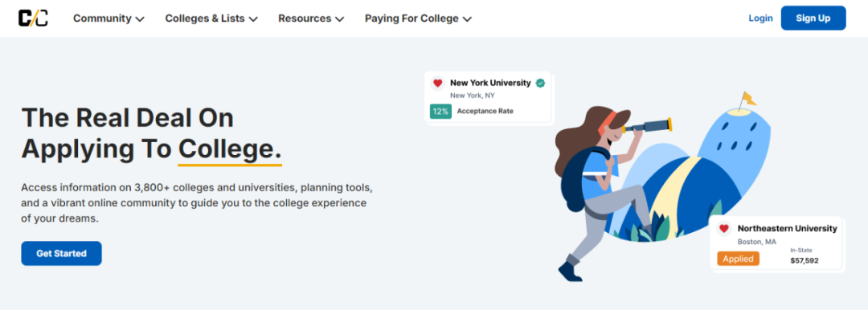This screenshot has width=868, height=310.
Task: Click the yellow flag on the mountain illustration
Action: tap(748, 99)
